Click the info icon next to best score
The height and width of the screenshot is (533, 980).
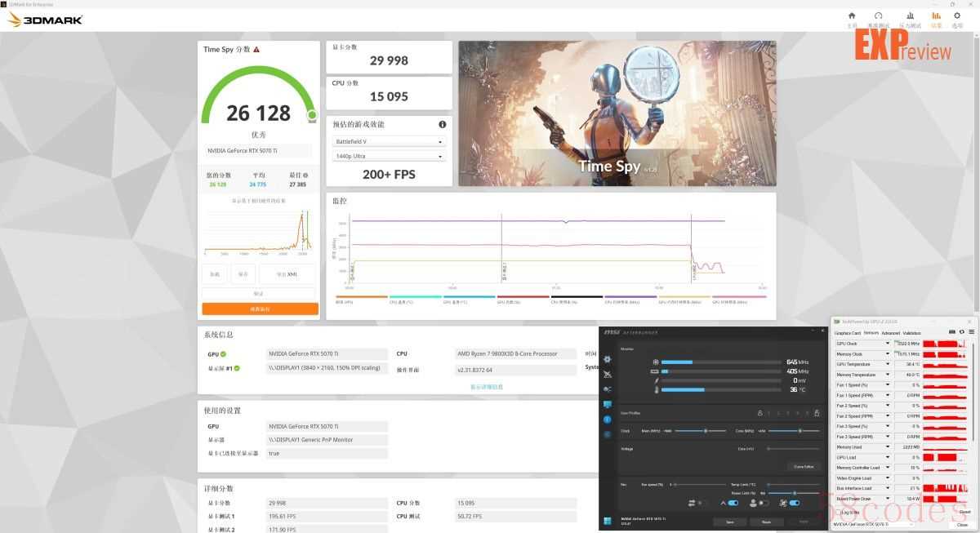(305, 175)
